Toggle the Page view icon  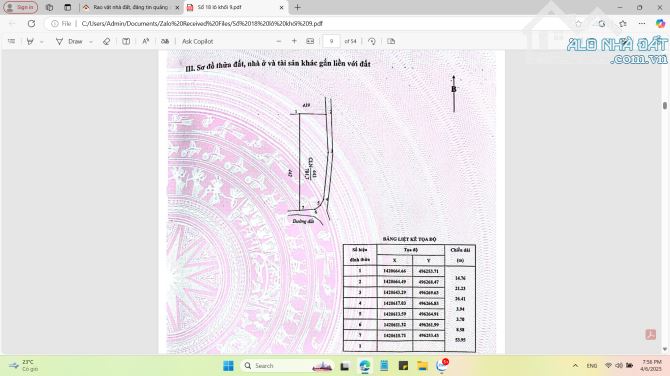[x=391, y=41]
